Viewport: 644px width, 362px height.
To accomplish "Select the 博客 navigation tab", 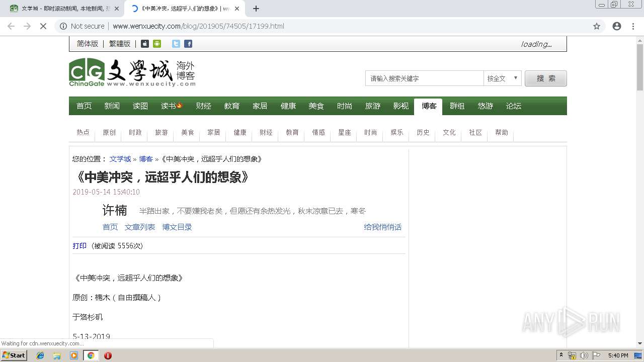I will (429, 107).
